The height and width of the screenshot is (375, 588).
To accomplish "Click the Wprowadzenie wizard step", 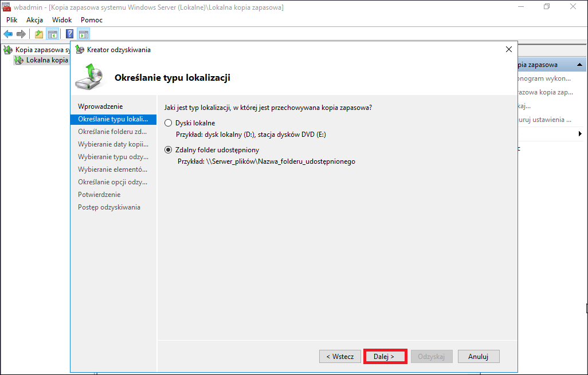I will (x=100, y=106).
